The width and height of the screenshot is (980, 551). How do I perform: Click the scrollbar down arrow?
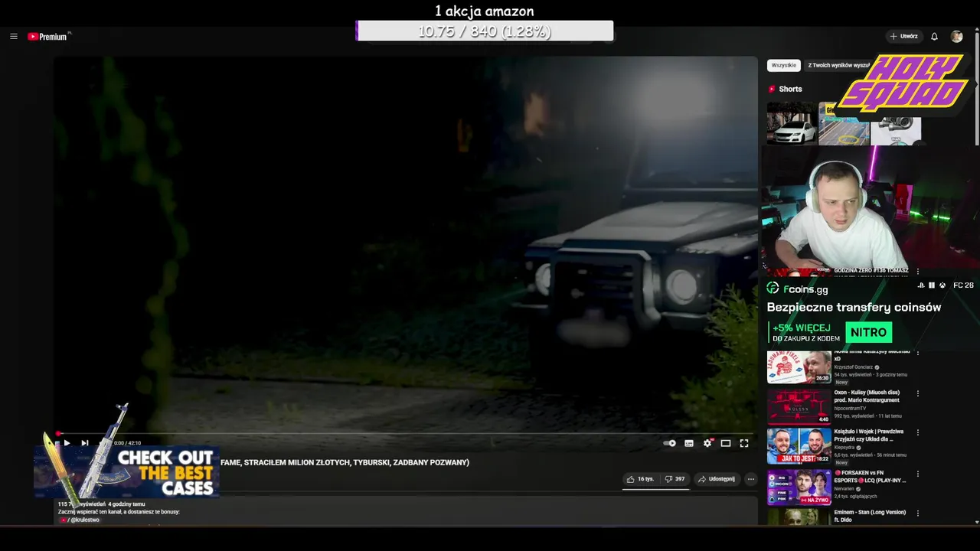coord(976,522)
